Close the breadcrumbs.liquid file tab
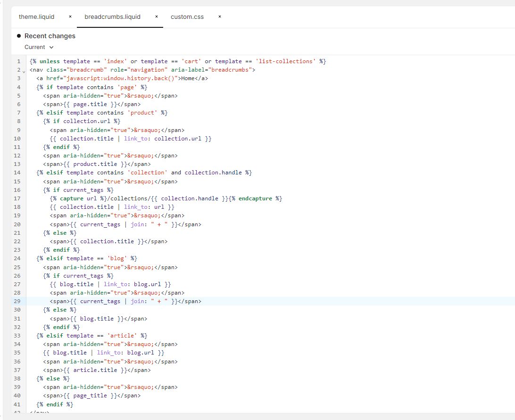515x420 pixels. (x=157, y=17)
